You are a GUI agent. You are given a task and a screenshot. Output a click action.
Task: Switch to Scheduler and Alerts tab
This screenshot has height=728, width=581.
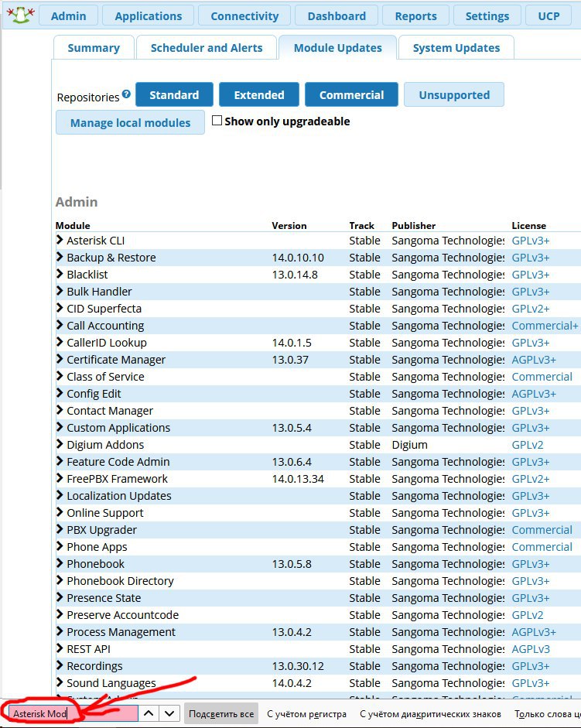click(207, 48)
